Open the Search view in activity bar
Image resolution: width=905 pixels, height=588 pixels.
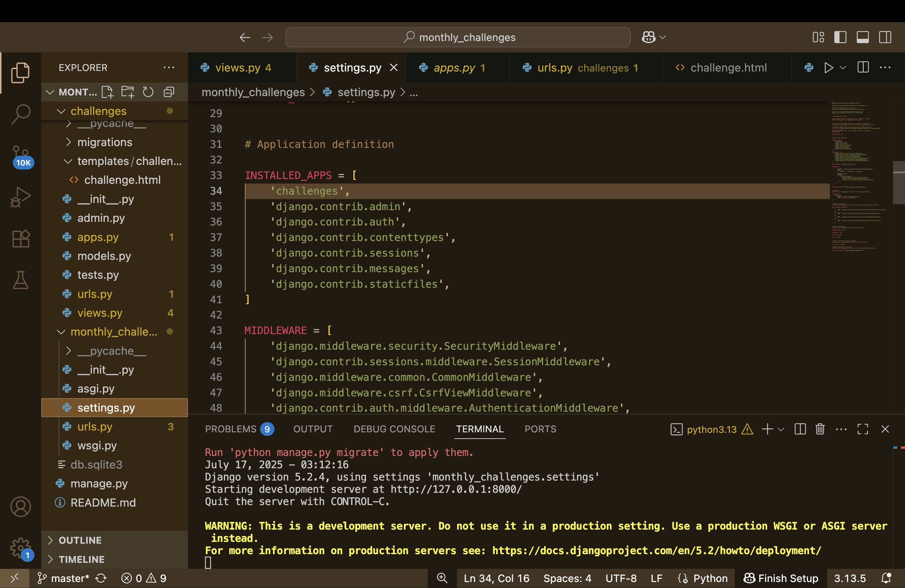pyautogui.click(x=21, y=114)
